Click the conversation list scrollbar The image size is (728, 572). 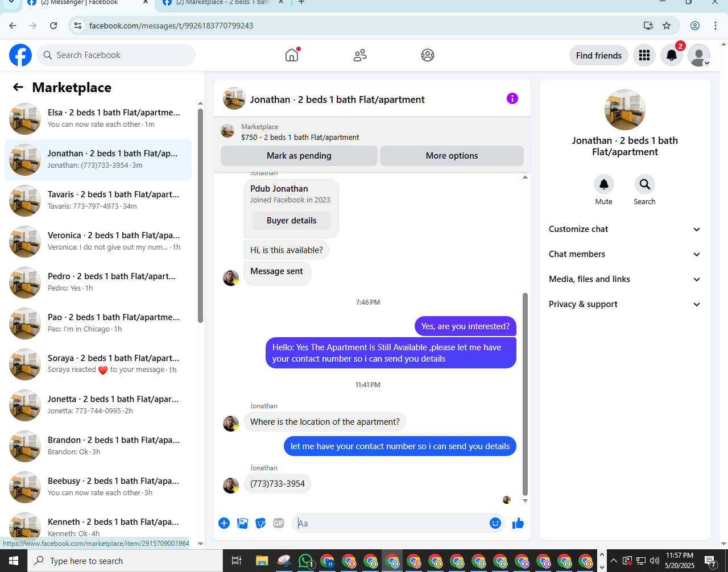200,216
